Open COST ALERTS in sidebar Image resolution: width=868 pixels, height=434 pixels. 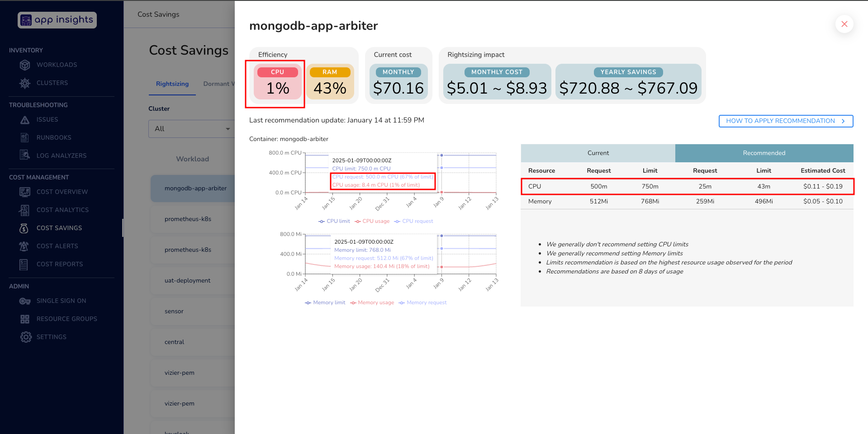pyautogui.click(x=57, y=246)
